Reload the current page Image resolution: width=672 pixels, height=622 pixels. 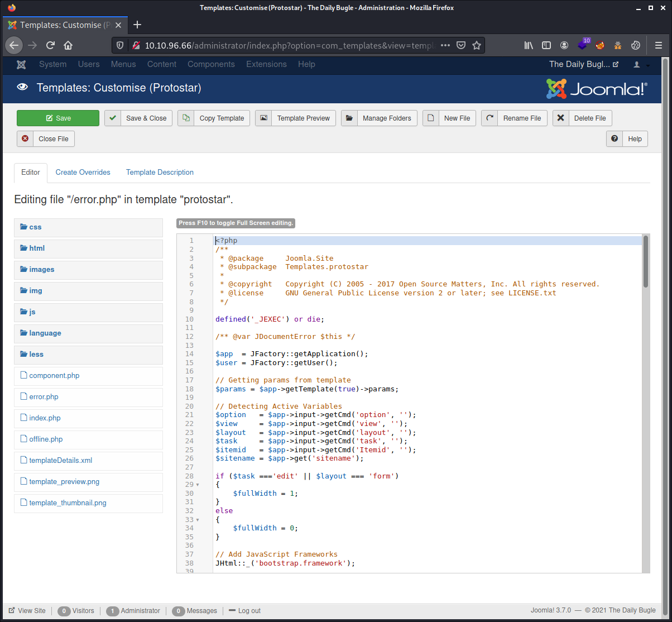click(x=50, y=45)
